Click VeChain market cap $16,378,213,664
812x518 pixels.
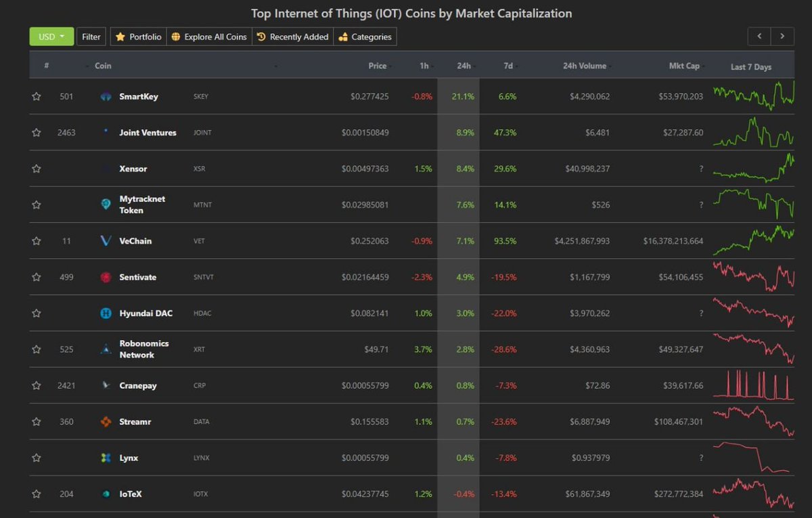[673, 241]
